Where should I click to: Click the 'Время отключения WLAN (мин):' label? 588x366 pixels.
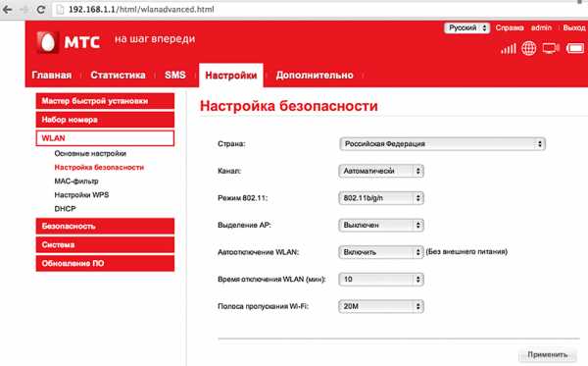click(271, 279)
